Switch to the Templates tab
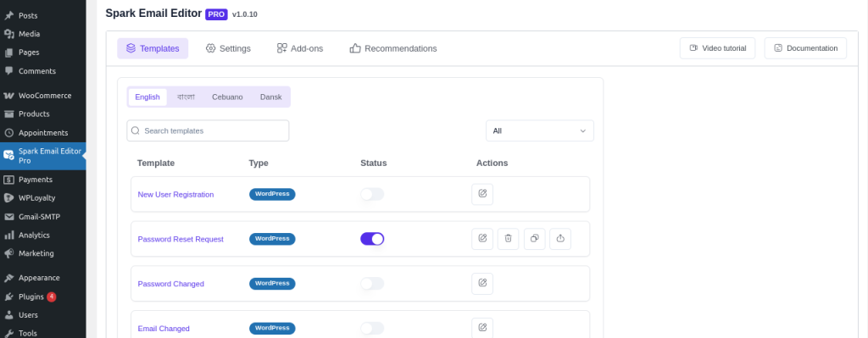 coord(153,48)
